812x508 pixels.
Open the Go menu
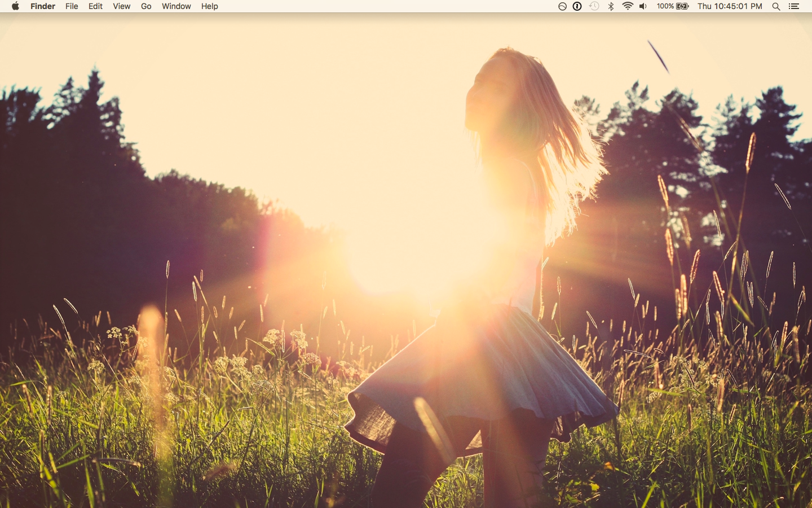146,6
